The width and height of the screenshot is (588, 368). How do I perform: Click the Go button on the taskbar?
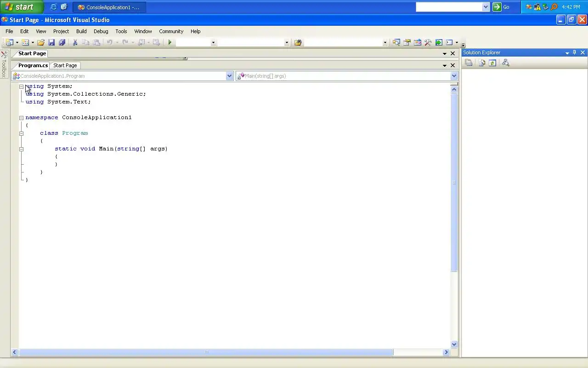point(501,7)
